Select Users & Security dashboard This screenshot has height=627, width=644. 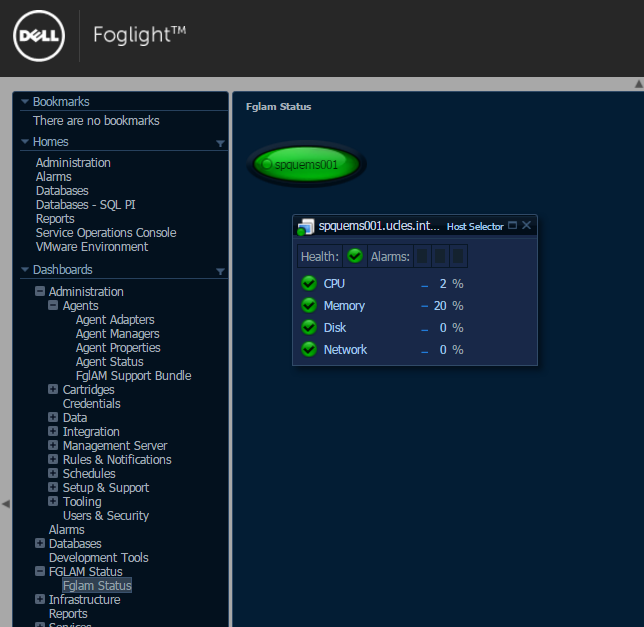[106, 515]
